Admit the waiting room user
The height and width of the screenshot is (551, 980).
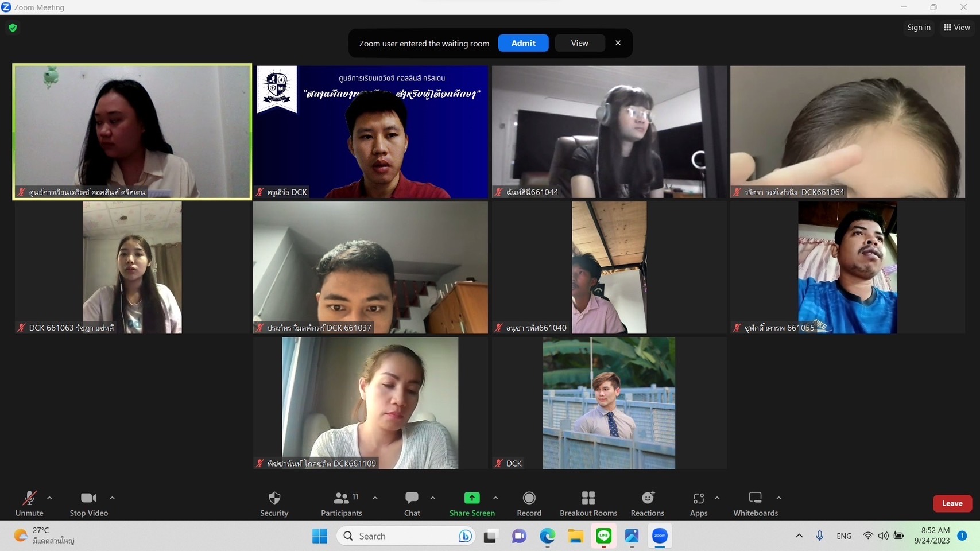point(523,43)
